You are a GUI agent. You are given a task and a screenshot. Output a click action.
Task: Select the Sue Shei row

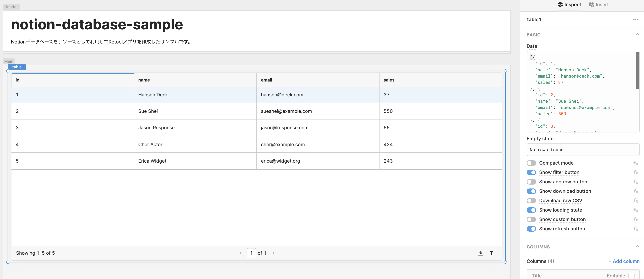point(256,111)
